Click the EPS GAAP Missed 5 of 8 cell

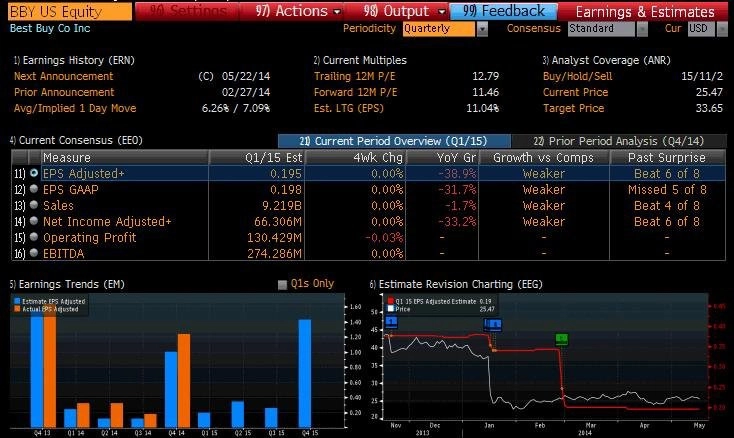pyautogui.click(x=667, y=190)
